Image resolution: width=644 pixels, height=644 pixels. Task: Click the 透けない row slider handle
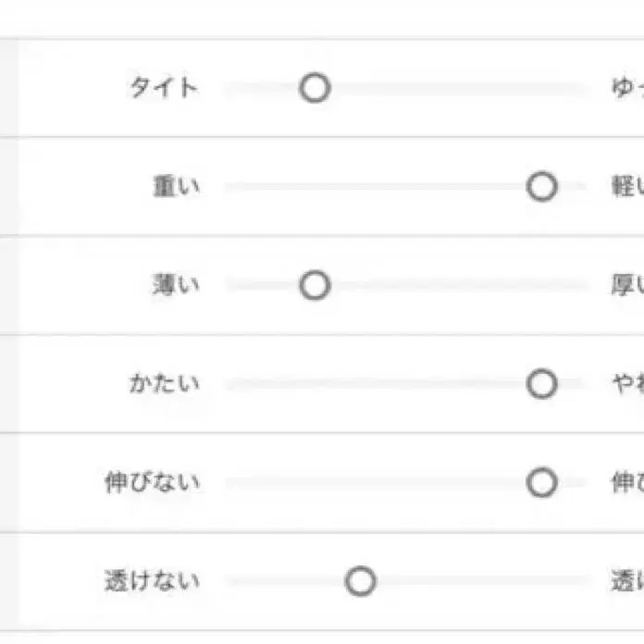[360, 581]
